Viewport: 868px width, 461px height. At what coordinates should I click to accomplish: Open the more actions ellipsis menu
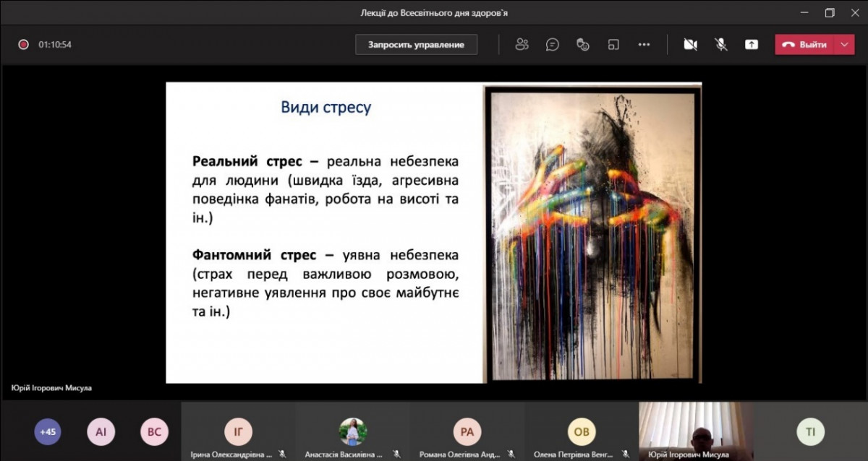click(644, 45)
